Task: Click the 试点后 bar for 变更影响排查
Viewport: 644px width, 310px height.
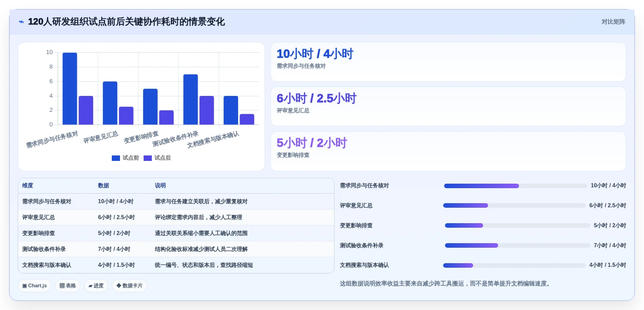Action: coord(166,118)
